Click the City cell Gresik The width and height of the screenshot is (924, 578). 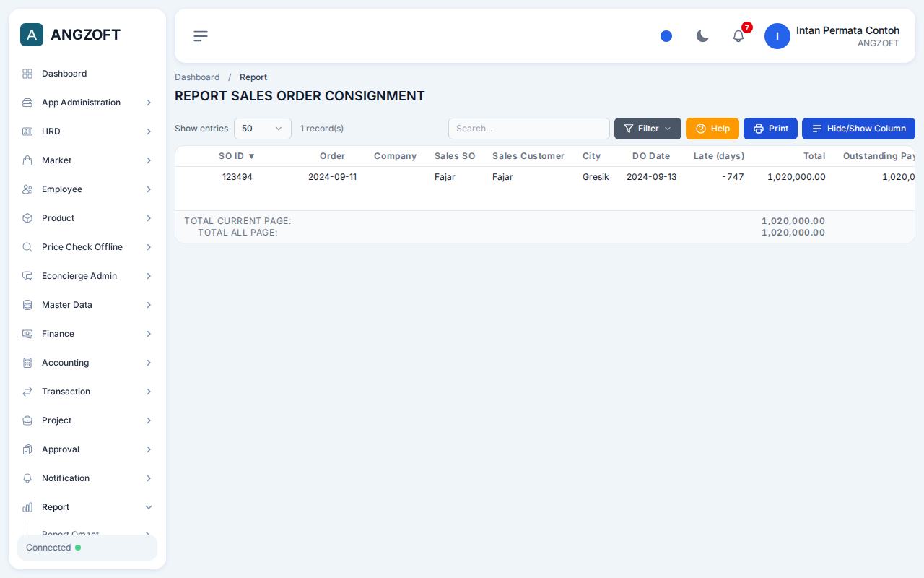(596, 177)
